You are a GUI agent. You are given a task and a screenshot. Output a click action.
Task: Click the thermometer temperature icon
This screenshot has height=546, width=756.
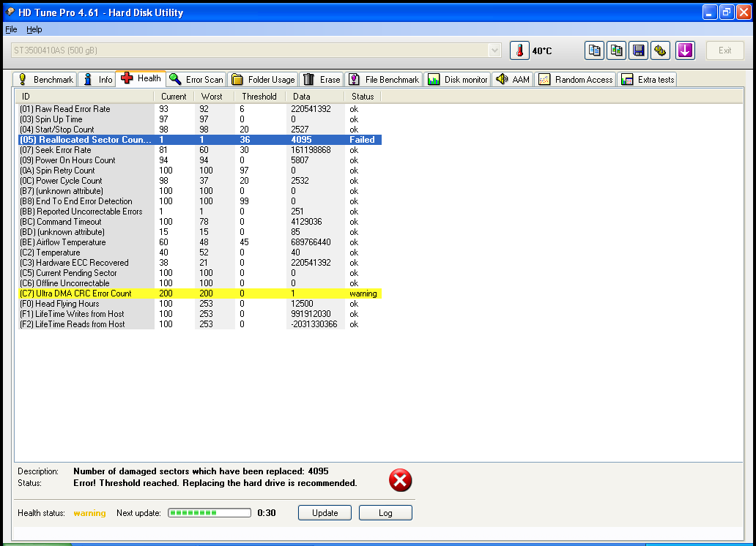tap(519, 51)
